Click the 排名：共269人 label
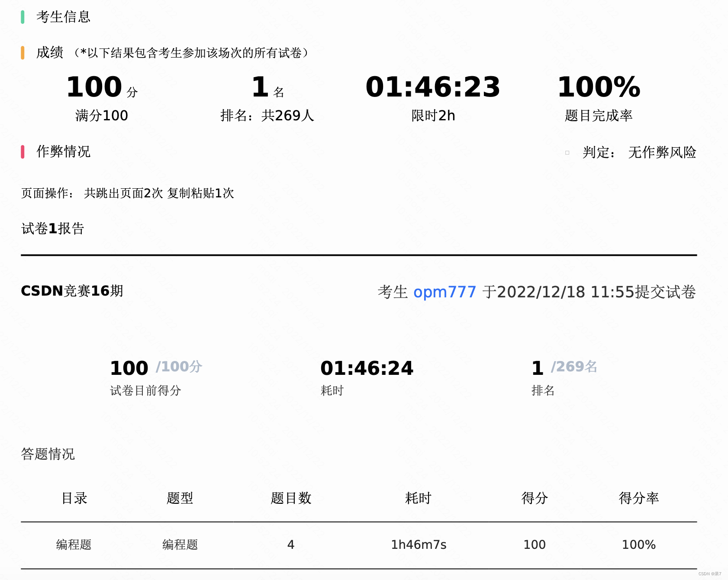 (x=267, y=116)
